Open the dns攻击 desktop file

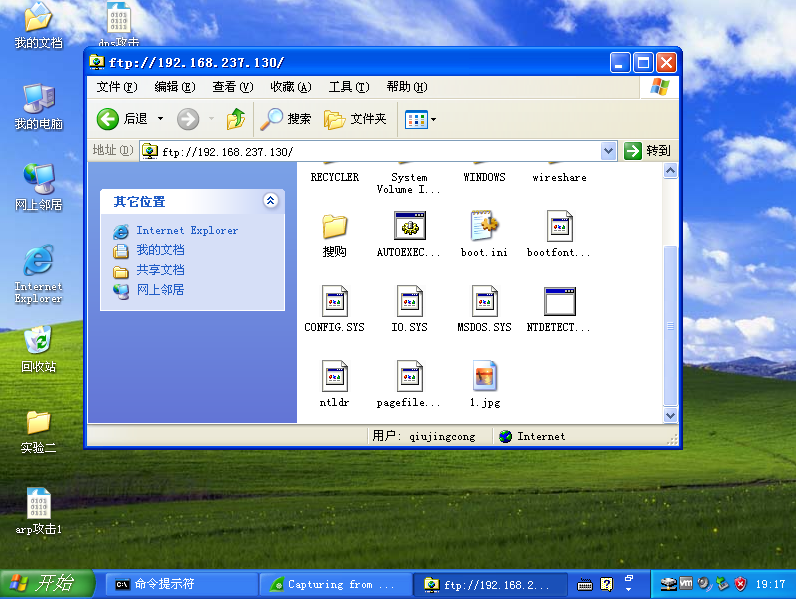click(x=119, y=24)
